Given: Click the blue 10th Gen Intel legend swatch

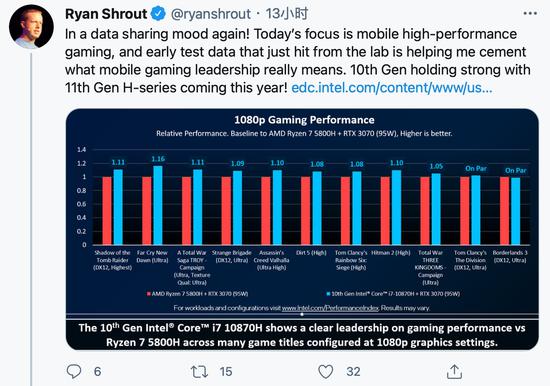Looking at the screenshot, I should 328,294.
